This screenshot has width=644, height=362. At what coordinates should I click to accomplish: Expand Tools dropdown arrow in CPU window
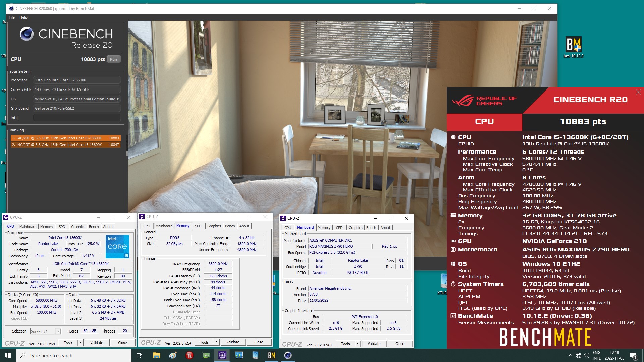[80, 343]
